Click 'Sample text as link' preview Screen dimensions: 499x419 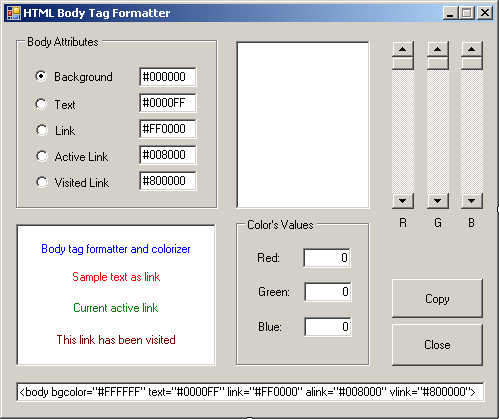tap(116, 277)
